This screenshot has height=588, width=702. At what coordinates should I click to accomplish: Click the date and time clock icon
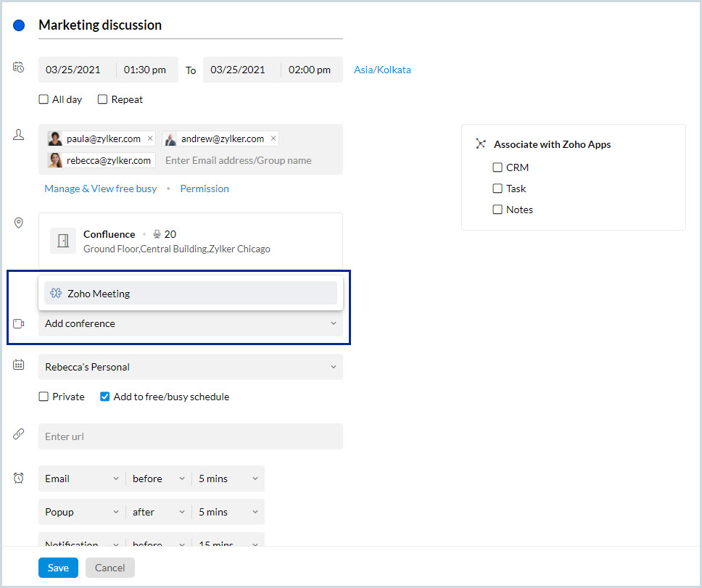point(19,67)
